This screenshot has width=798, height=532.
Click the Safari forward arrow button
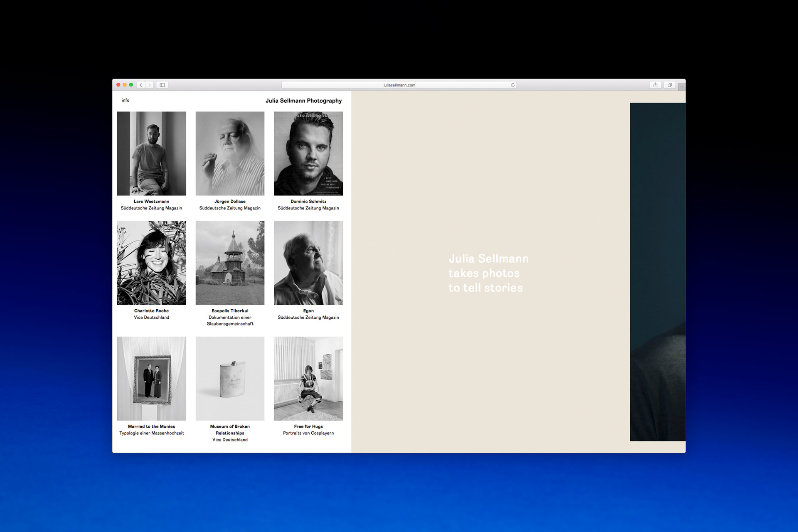(149, 85)
